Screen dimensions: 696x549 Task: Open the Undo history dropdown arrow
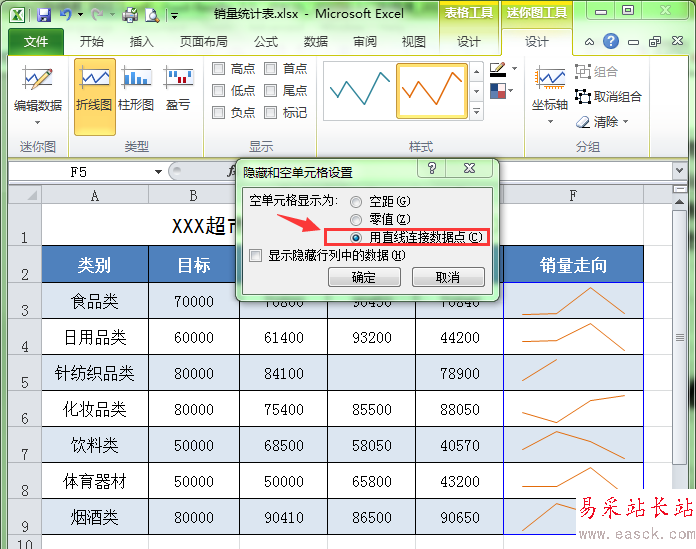tap(80, 15)
